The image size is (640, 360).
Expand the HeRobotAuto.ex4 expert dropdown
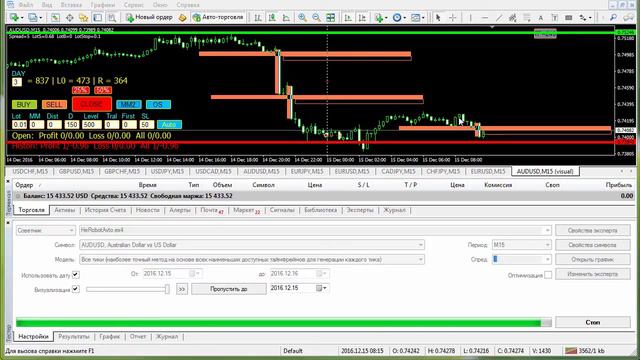(547, 231)
